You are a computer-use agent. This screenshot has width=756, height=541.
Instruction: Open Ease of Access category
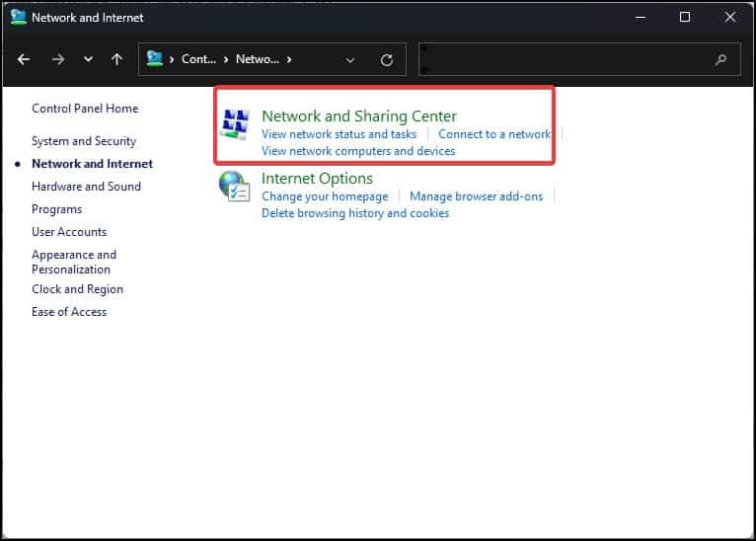pyautogui.click(x=69, y=312)
